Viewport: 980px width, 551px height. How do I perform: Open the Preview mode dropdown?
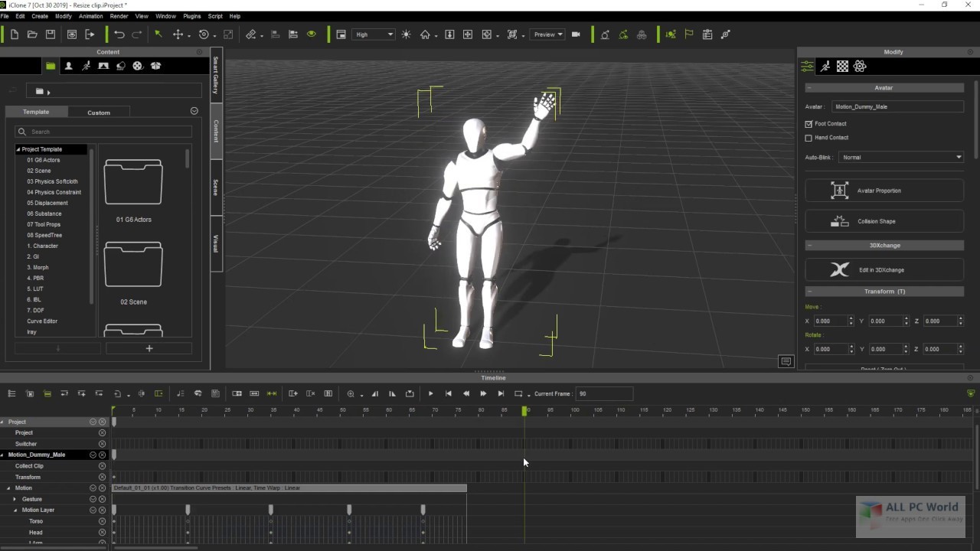click(548, 34)
